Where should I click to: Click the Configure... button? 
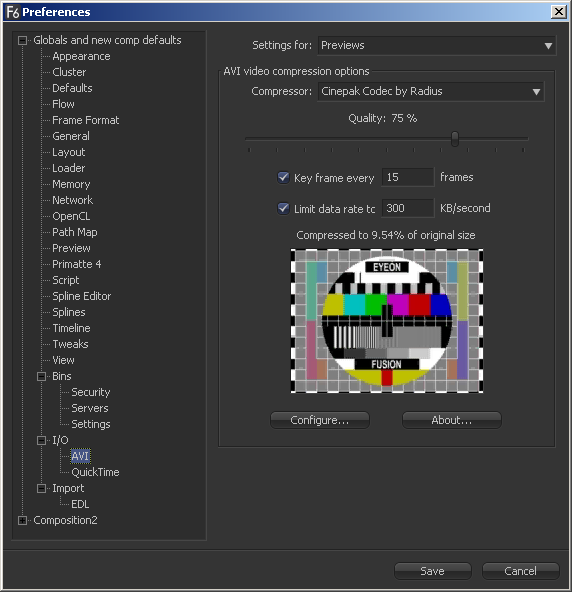(x=320, y=420)
